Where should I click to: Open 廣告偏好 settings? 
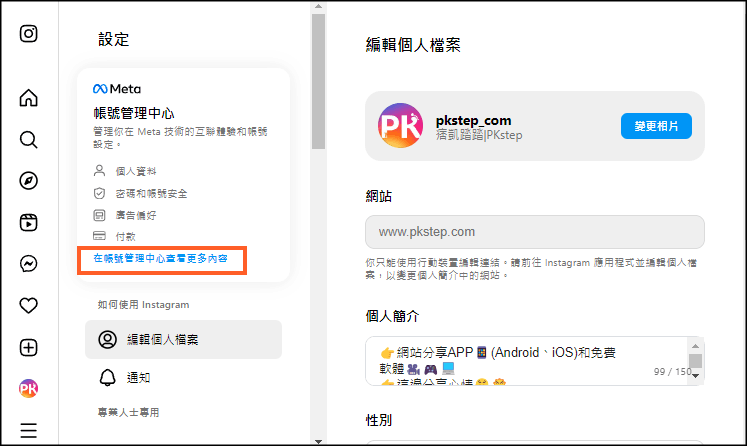tap(136, 215)
